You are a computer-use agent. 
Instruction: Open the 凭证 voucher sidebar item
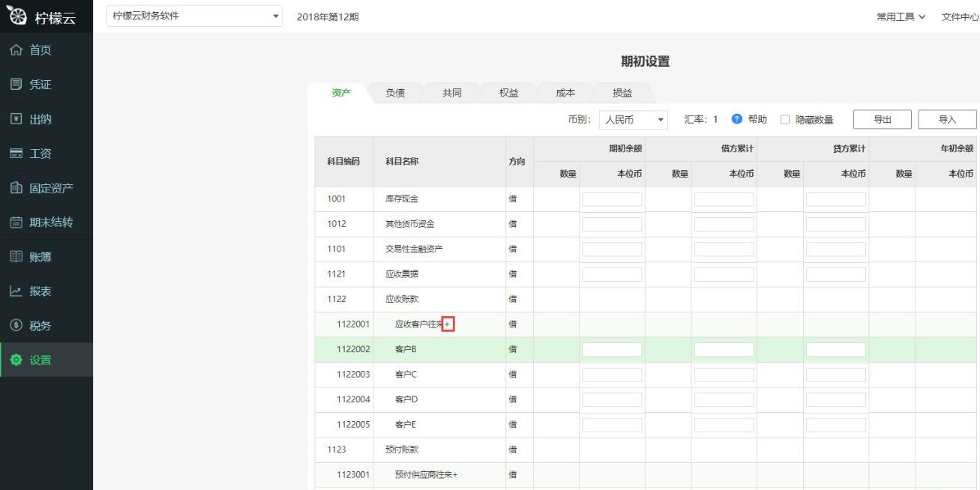[46, 85]
